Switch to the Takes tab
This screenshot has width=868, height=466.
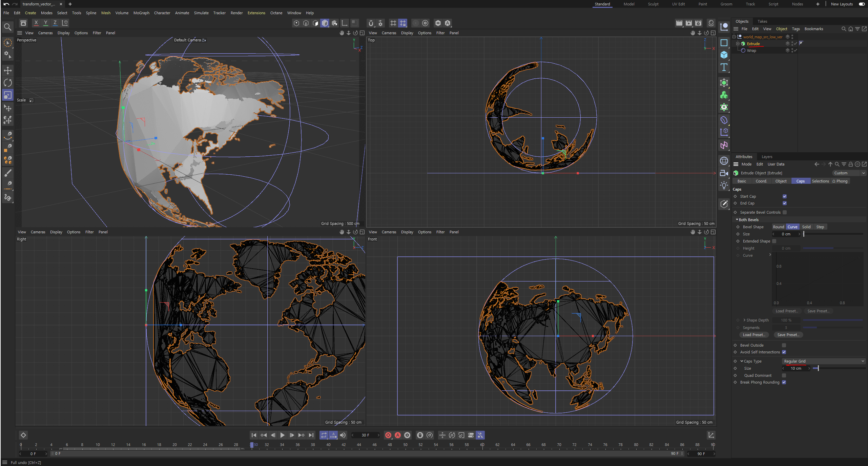762,21
